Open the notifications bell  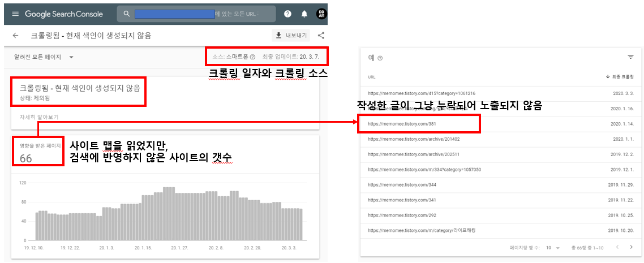(304, 14)
